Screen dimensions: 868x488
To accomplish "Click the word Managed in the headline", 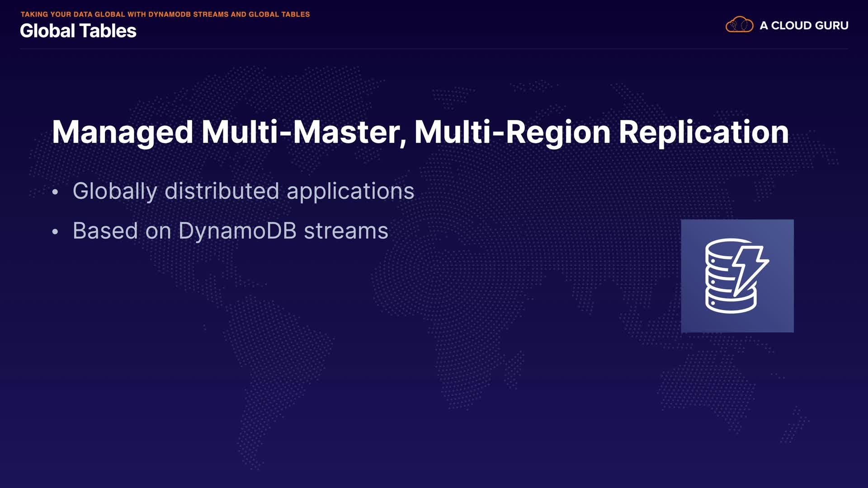I will (x=123, y=132).
